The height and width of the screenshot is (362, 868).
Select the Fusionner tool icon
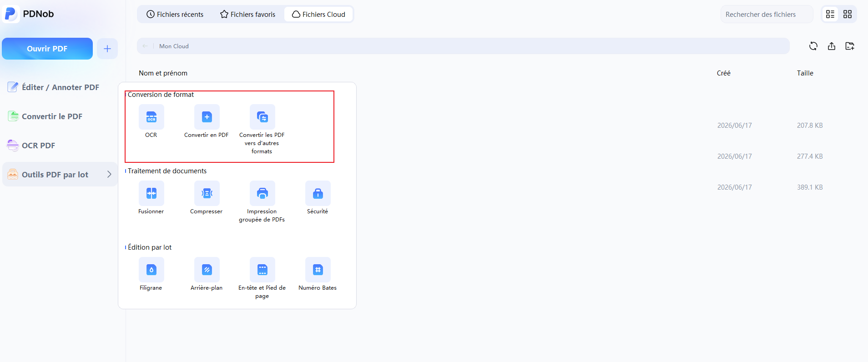coord(151,193)
